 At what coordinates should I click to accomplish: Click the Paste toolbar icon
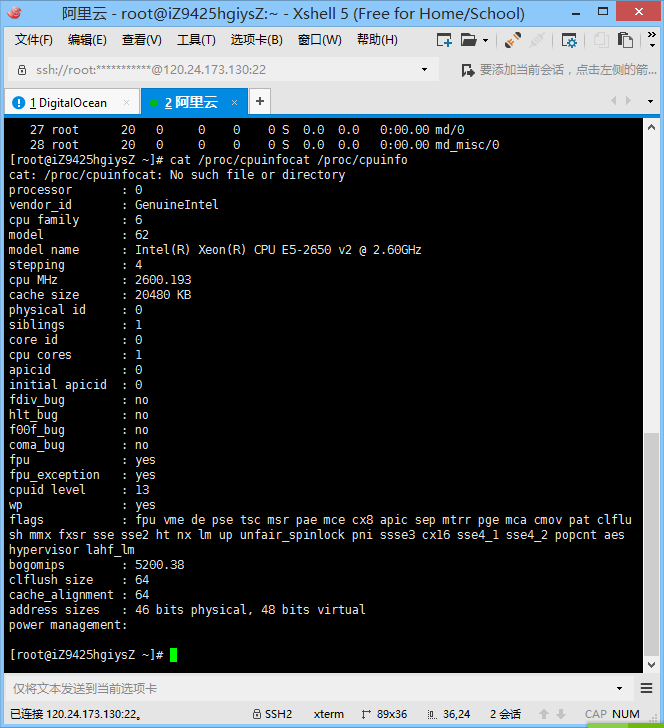point(625,40)
